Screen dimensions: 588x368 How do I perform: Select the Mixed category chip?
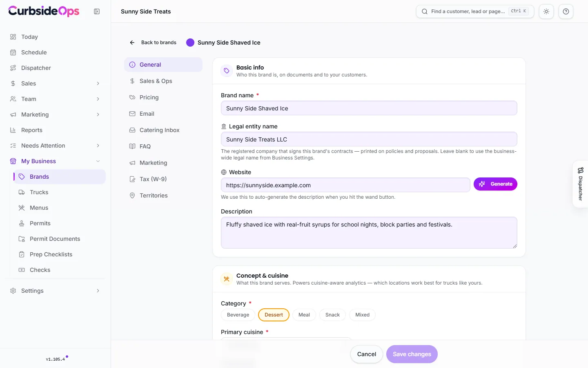[x=362, y=315]
